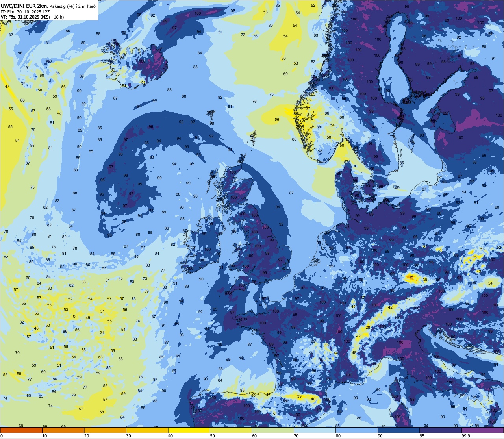Click the '40' legend scale label
The height and width of the screenshot is (439, 504).
tap(170, 436)
